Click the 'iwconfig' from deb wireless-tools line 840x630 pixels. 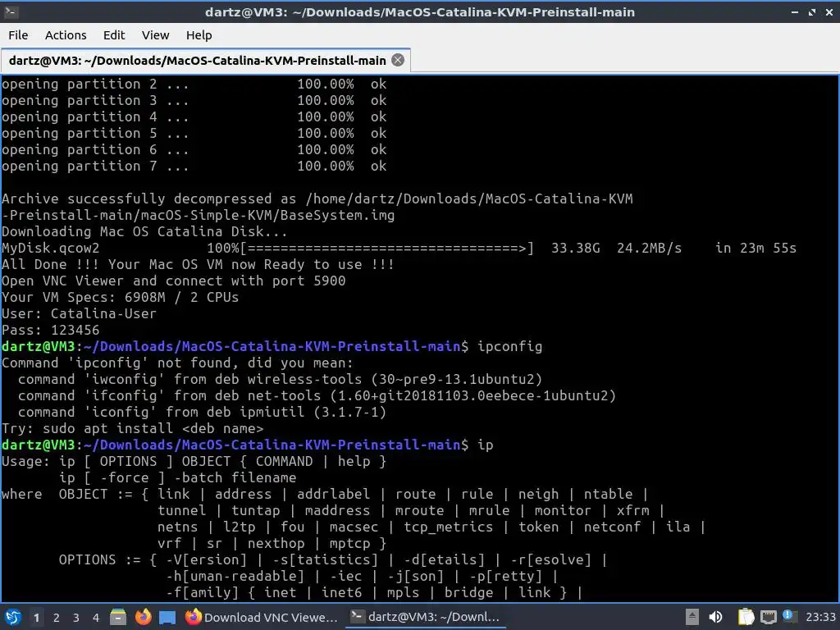[281, 379]
